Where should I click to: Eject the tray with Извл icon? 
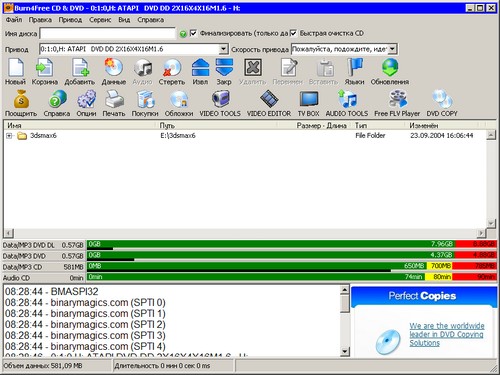(x=200, y=68)
